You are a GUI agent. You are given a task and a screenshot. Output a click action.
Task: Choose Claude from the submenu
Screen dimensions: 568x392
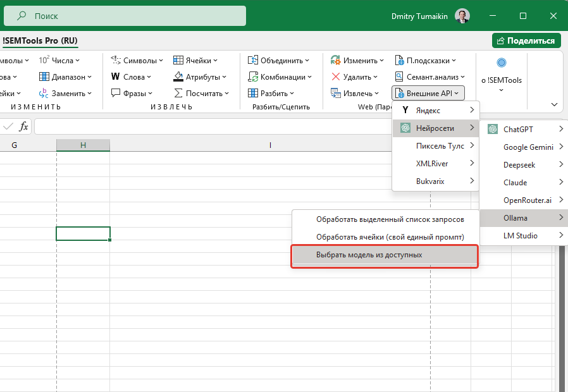click(524, 183)
